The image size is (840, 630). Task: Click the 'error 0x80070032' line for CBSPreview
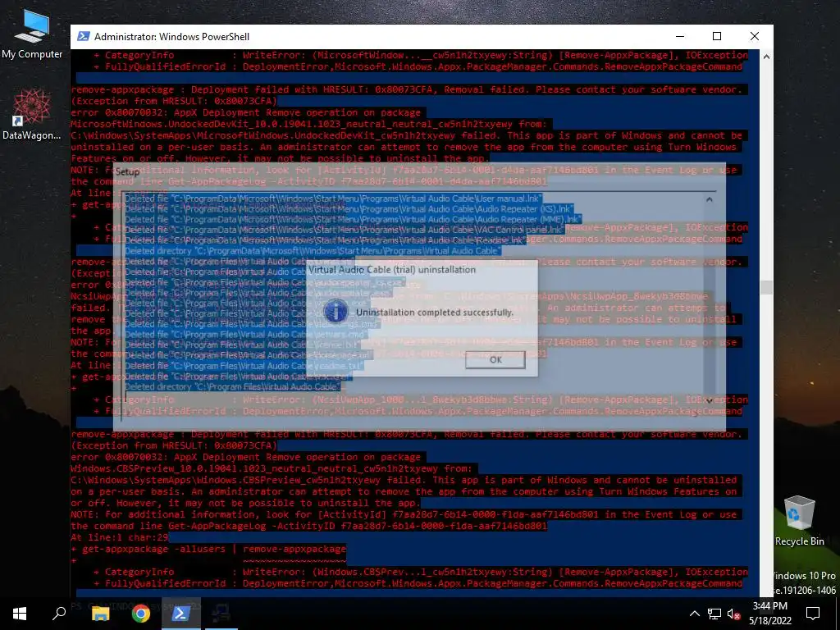click(x=246, y=457)
